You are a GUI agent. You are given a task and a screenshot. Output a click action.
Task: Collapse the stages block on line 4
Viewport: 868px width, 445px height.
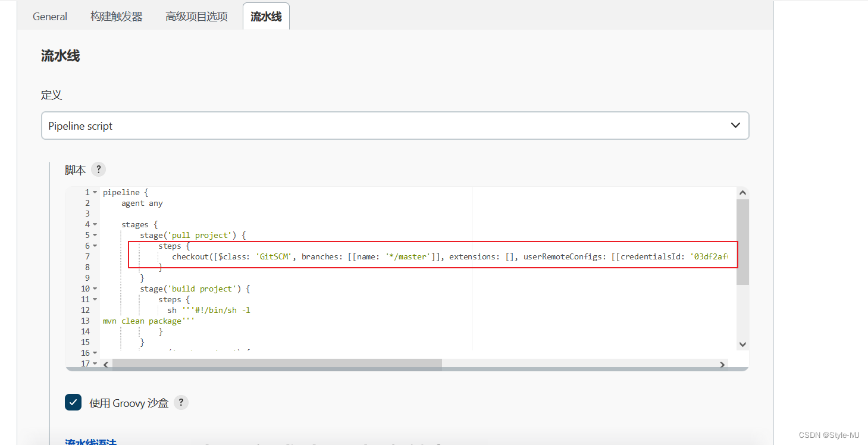[95, 225]
